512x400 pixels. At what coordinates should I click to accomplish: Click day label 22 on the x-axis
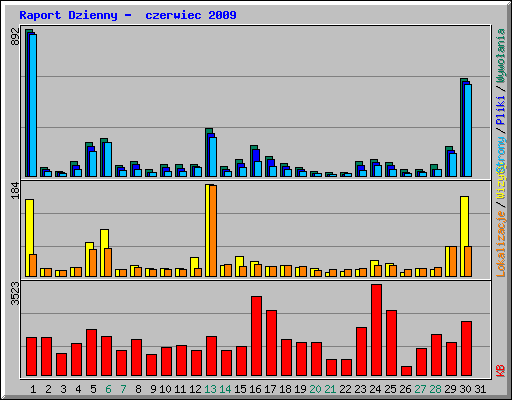point(345,389)
